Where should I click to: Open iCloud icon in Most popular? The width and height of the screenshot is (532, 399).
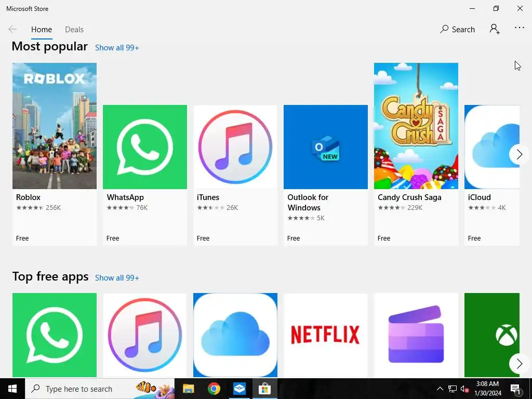click(x=491, y=147)
